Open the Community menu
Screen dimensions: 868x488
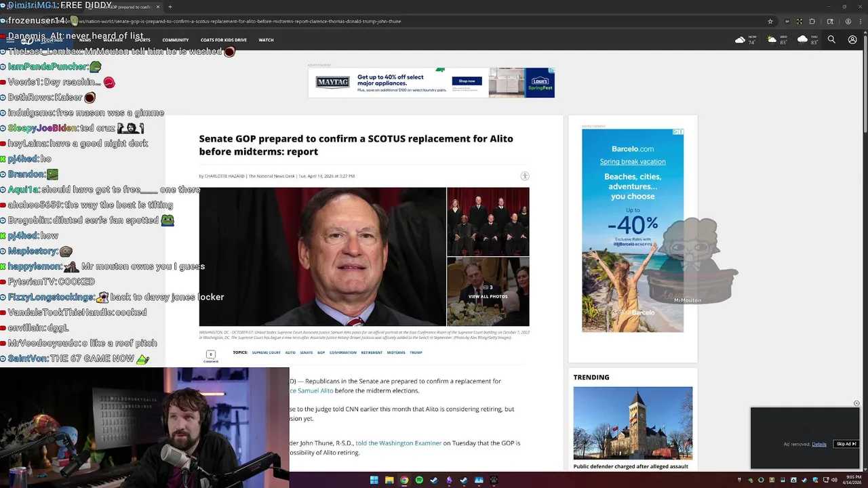[x=176, y=40]
